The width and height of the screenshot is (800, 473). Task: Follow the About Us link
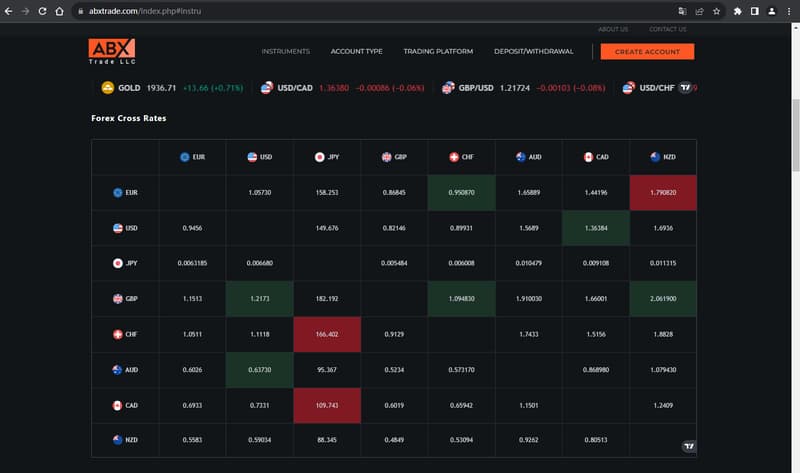(x=613, y=29)
